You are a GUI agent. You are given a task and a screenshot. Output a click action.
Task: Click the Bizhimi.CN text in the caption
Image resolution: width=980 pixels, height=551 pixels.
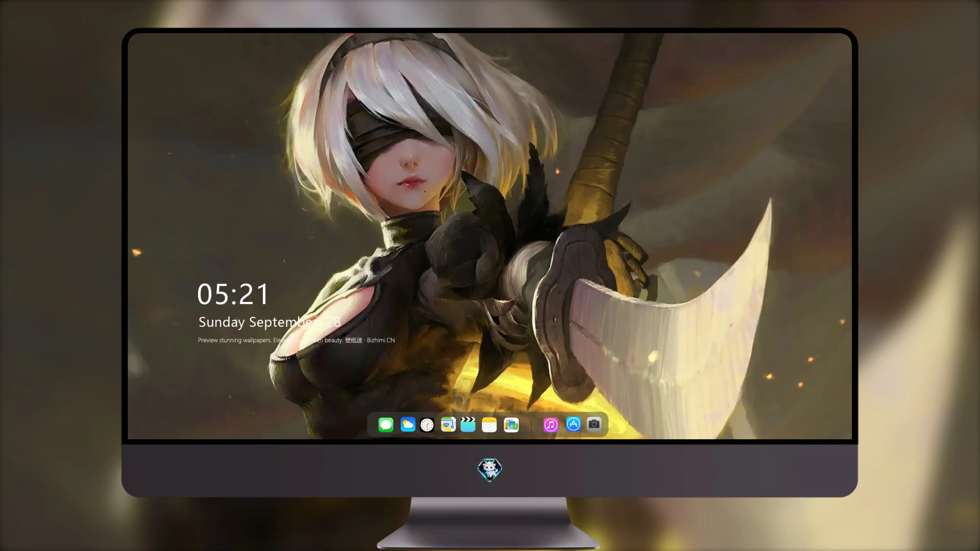(381, 340)
